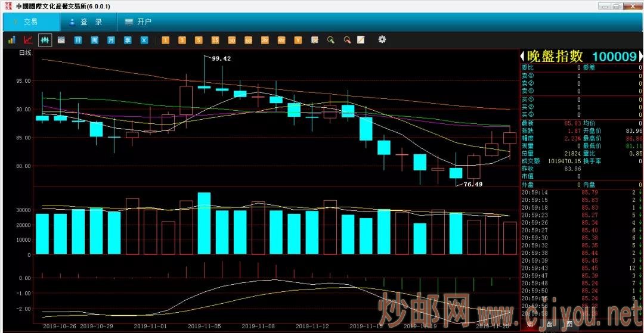Image resolution: width=644 pixels, height=333 pixels.
Task: Click the zoom-in magnifier icon
Action: coord(331,40)
